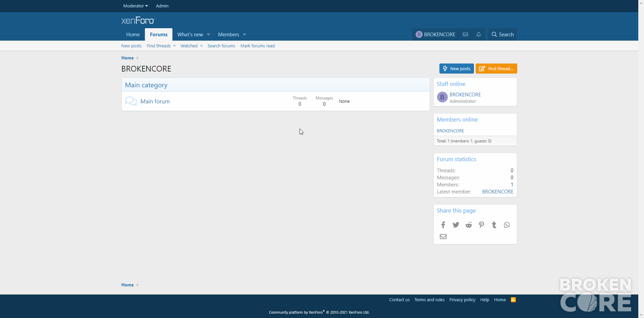Open the Search magnifier button
Screen dimensions: 644x318
[x=502, y=34]
